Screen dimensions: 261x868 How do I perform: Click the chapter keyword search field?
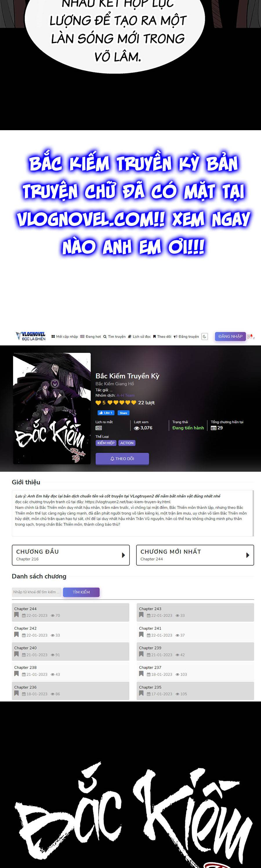pyautogui.click(x=36, y=592)
